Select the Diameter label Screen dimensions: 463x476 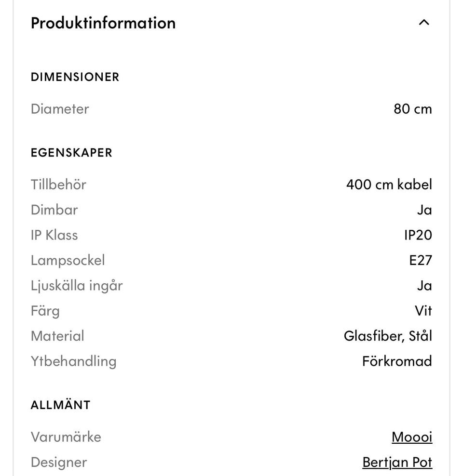[x=60, y=109]
